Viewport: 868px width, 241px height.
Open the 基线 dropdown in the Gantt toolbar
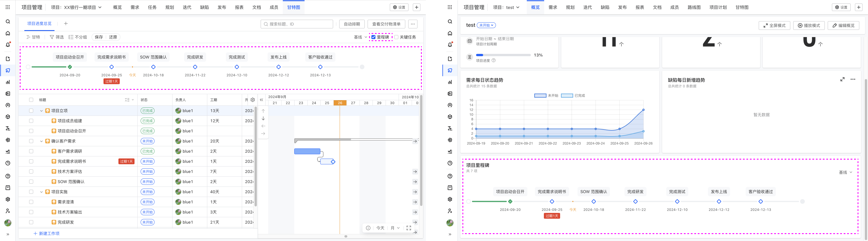point(360,37)
